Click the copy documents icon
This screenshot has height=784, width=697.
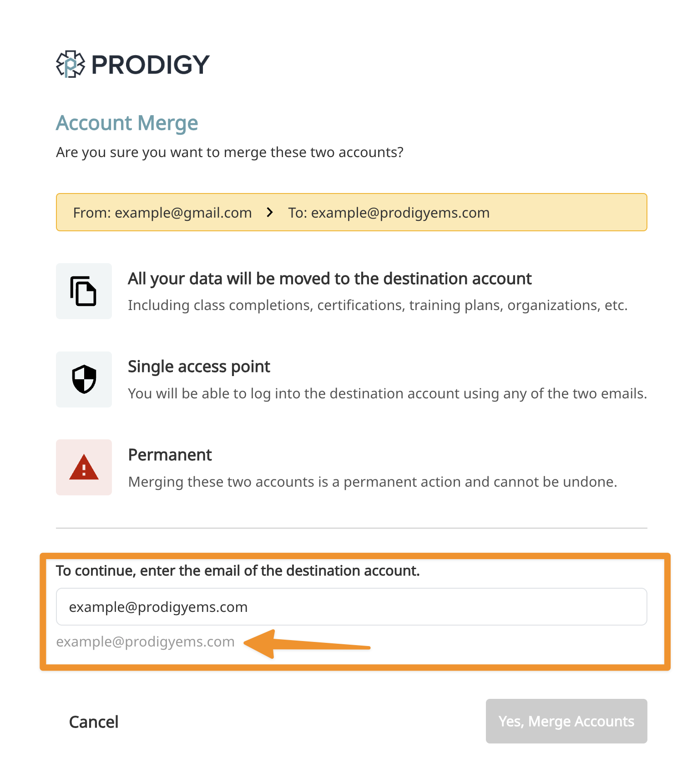pyautogui.click(x=84, y=291)
